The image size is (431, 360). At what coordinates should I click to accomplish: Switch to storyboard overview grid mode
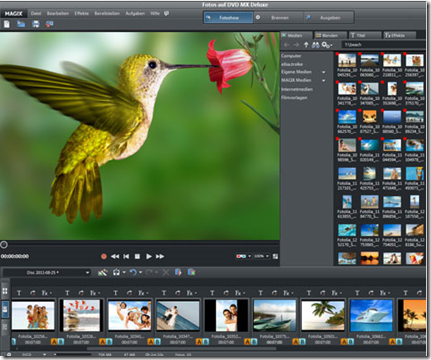[5, 291]
